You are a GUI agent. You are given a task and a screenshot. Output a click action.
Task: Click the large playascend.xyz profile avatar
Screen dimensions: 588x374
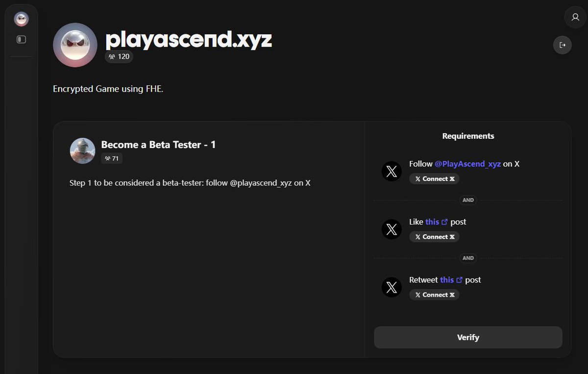pos(75,45)
